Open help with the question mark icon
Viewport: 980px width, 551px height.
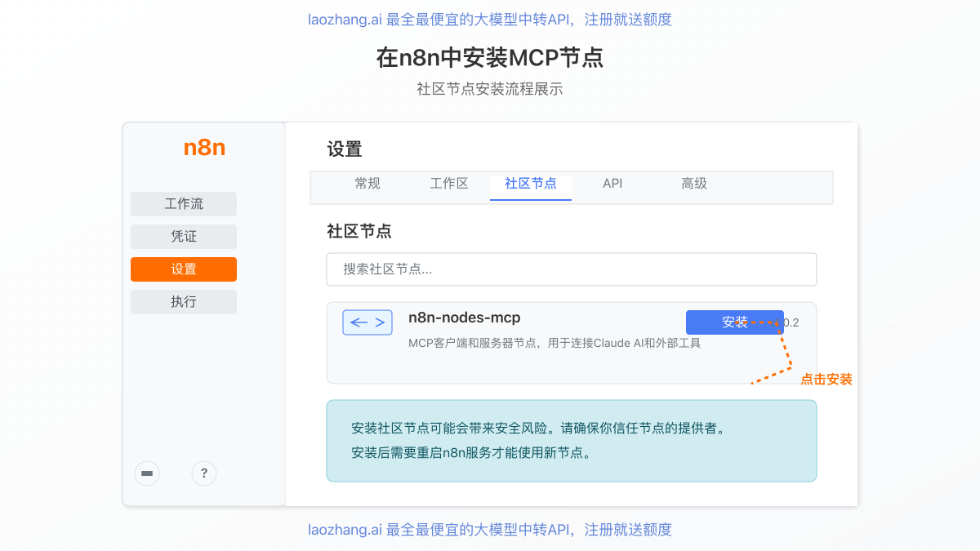coord(204,473)
